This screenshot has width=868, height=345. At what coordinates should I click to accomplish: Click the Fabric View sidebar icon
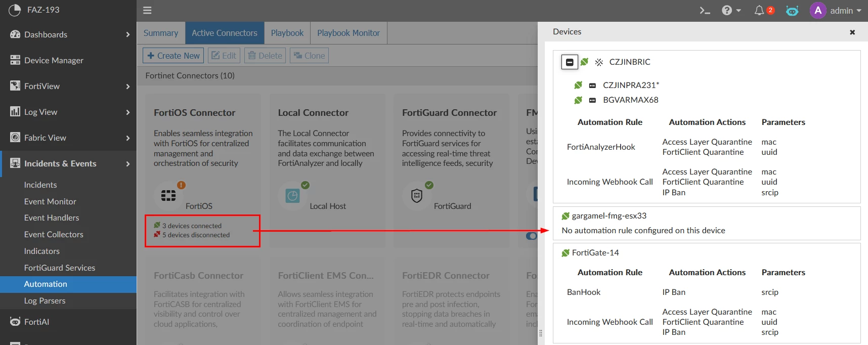[15, 138]
